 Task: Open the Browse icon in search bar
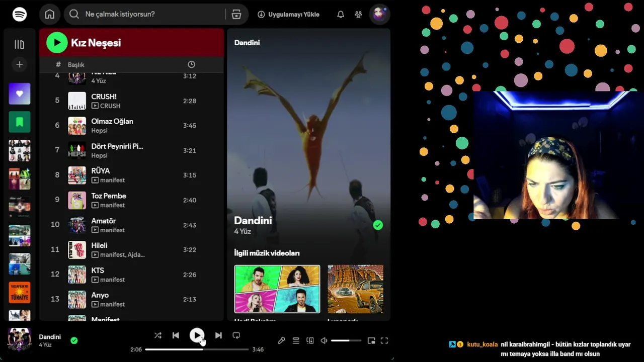(236, 14)
